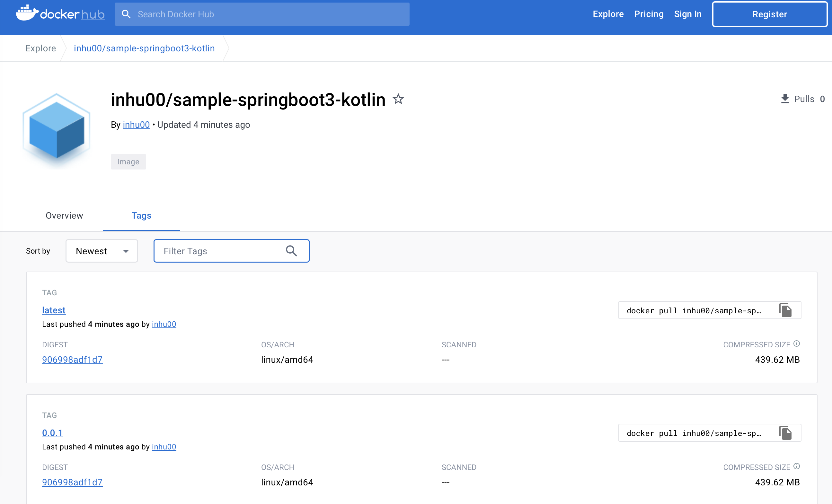Click the Filter Tags magnifier icon
832x504 pixels.
(x=291, y=251)
